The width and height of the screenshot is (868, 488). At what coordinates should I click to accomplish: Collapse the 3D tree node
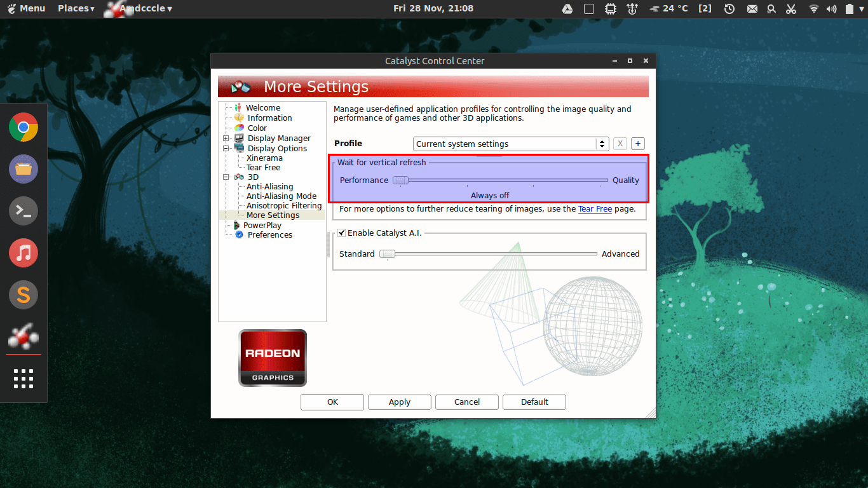pyautogui.click(x=226, y=177)
